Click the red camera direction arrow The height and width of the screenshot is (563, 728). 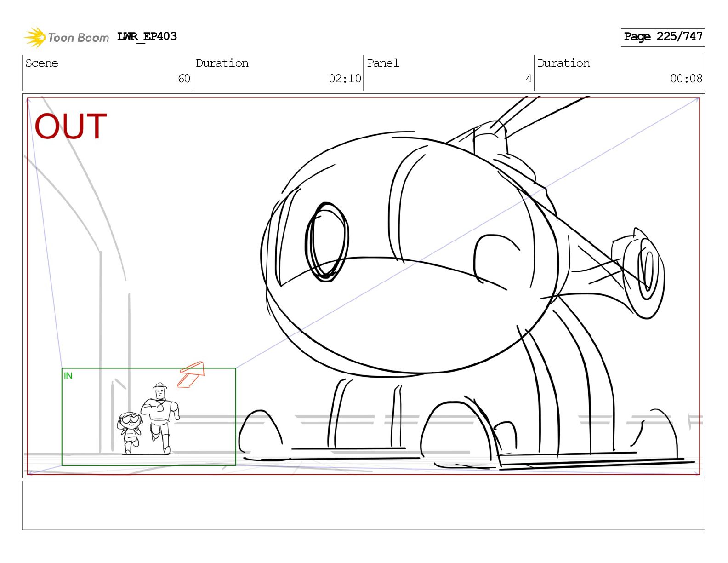pyautogui.click(x=191, y=373)
